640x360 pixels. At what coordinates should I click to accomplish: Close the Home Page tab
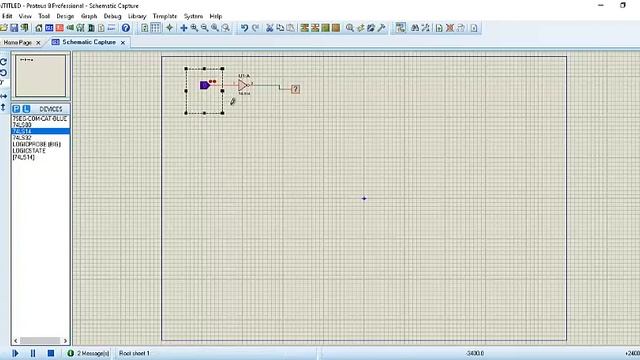click(38, 42)
